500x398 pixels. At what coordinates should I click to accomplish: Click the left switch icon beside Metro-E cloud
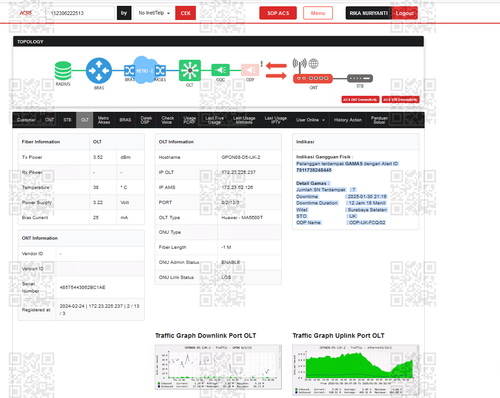tap(129, 70)
